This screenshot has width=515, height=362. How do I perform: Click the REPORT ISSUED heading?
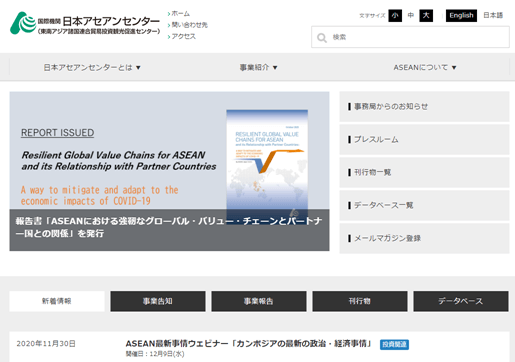[x=57, y=133]
